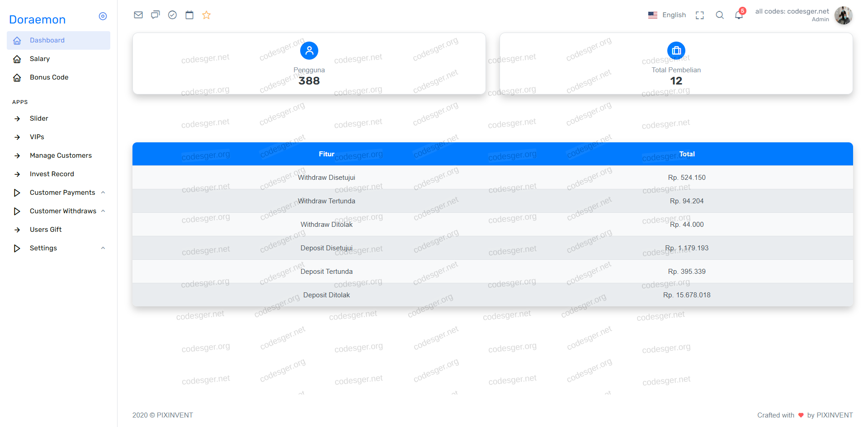Toggle the sidebar collapse radio icon
868x427 pixels.
coord(103,16)
